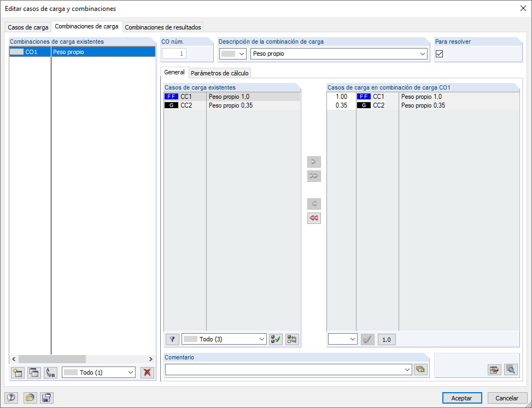Viewport: 532px width, 408px height.
Task: Open the help dialog
Action: coord(11,398)
